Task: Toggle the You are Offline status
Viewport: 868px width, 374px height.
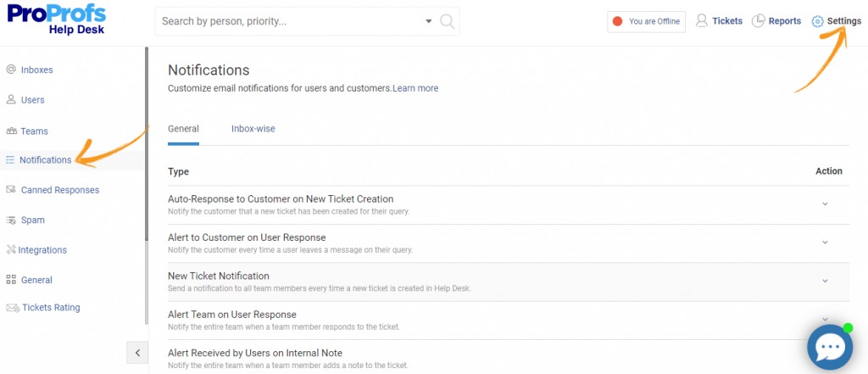Action: click(x=646, y=21)
